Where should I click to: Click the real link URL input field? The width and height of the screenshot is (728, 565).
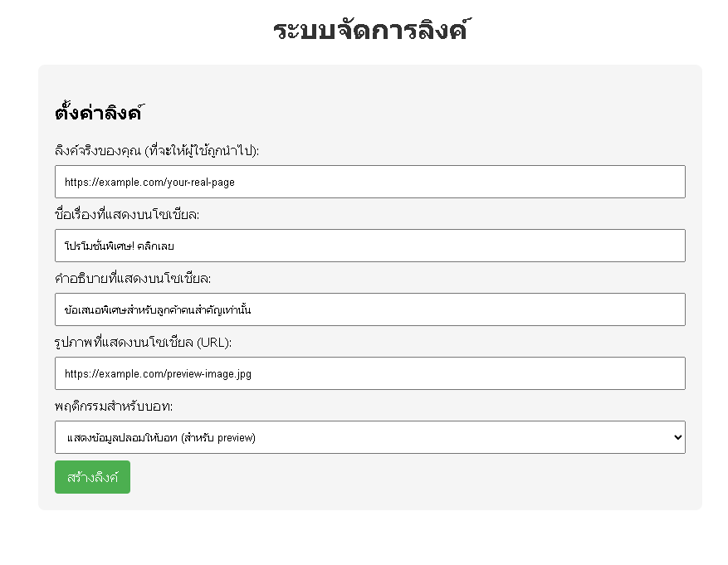point(370,182)
